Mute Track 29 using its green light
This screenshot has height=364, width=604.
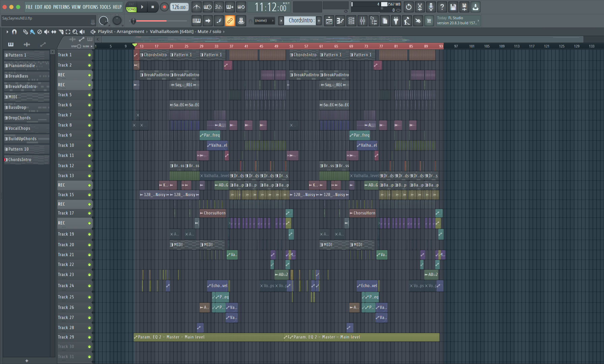click(89, 337)
